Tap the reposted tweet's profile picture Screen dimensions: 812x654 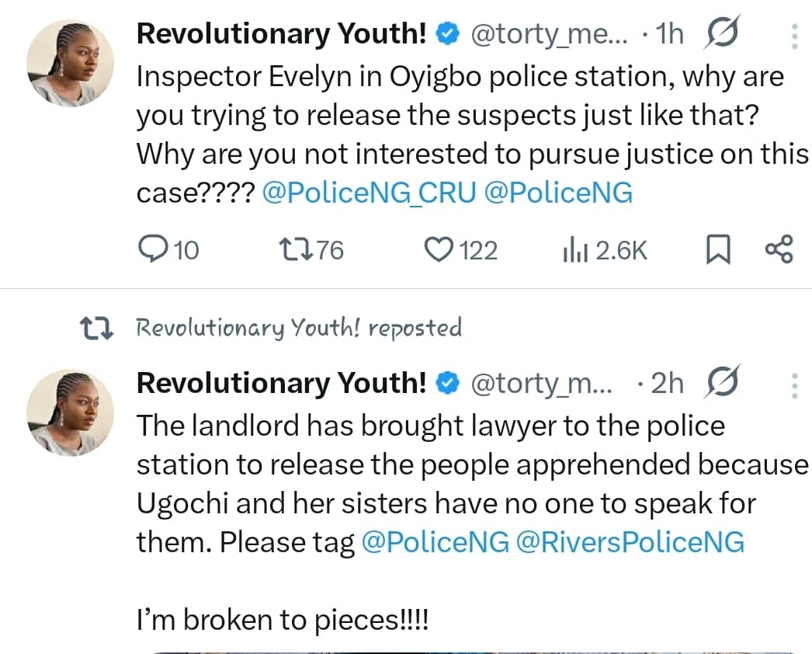point(70,412)
